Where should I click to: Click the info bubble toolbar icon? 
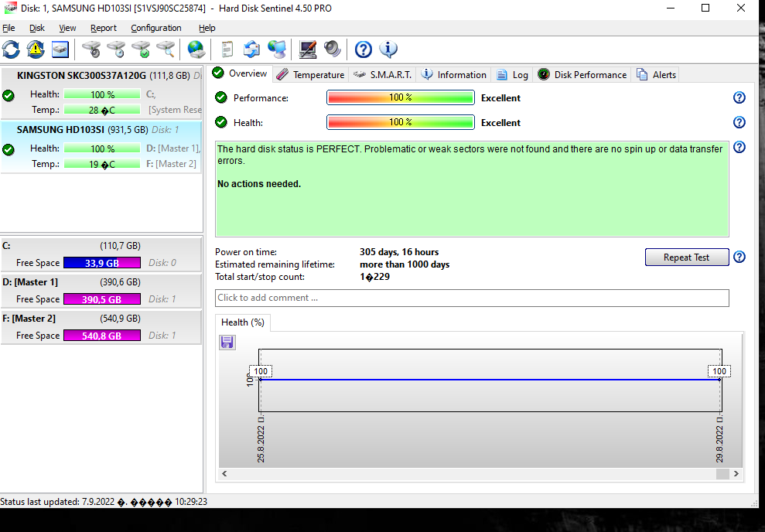(388, 49)
